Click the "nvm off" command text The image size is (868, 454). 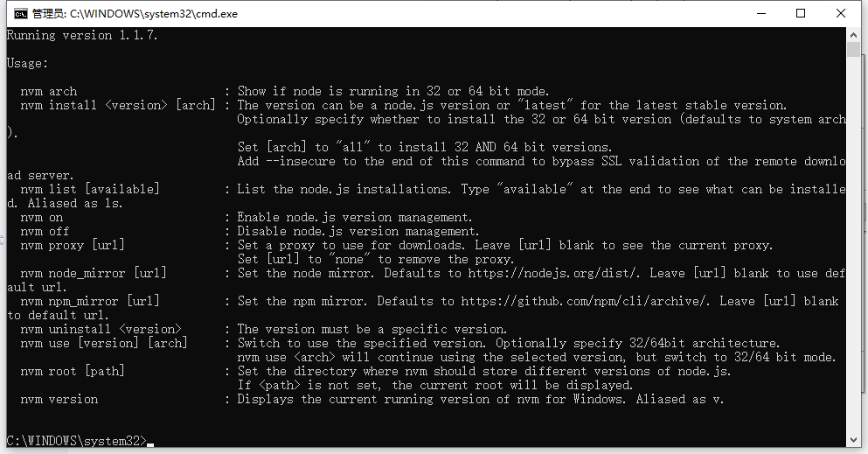pos(45,231)
